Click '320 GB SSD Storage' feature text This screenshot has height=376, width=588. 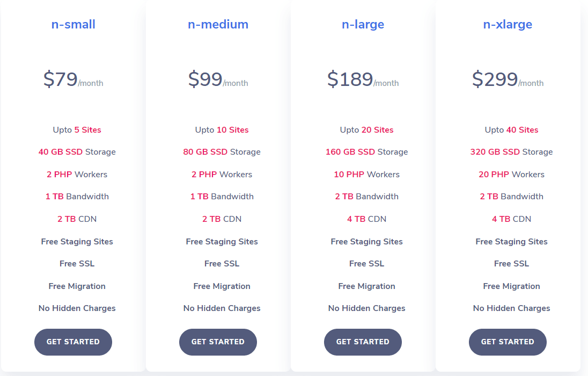[511, 152]
